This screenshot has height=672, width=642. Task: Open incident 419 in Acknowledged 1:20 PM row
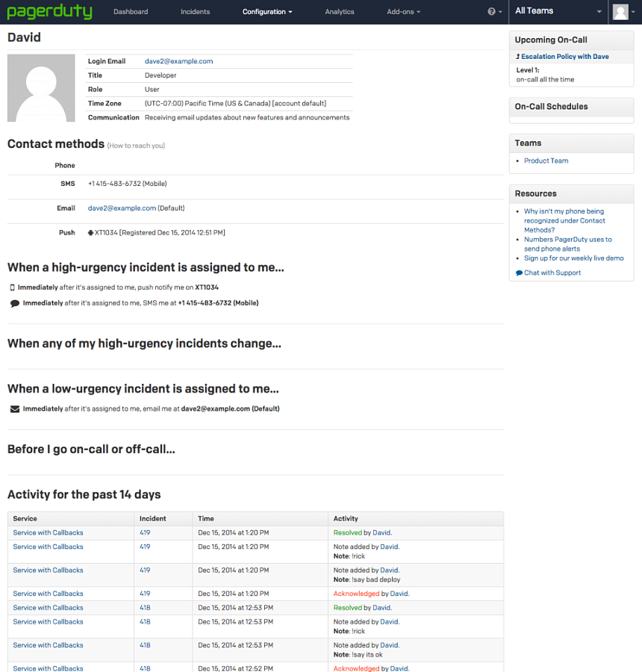click(145, 594)
